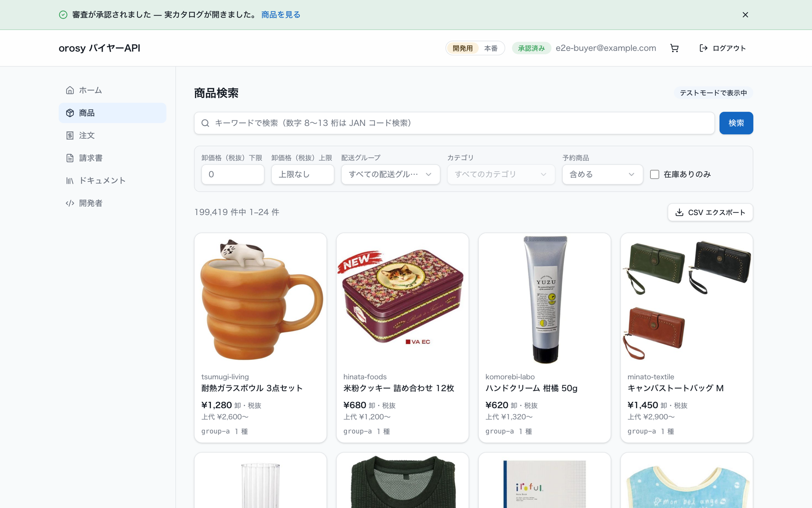Click product name 米粉クッキー 詰め合わせ 12枚
The height and width of the screenshot is (508, 812).
tap(398, 388)
